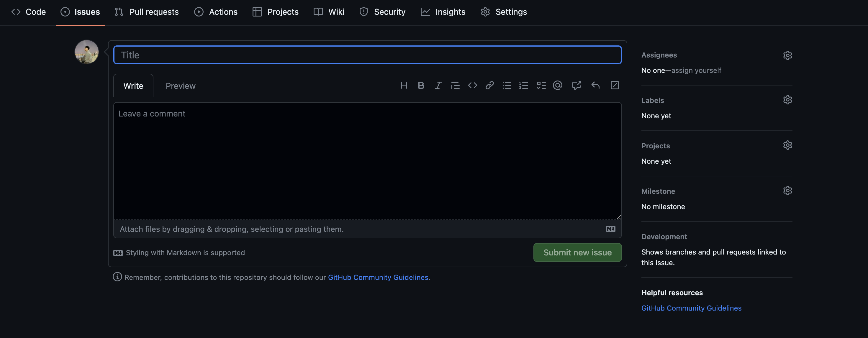Add a task list icon

541,85
